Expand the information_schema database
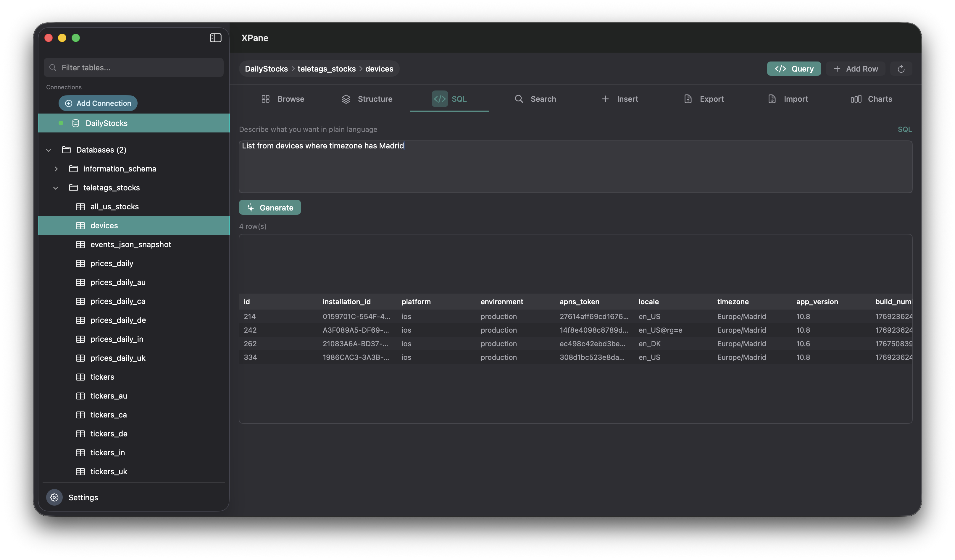 [56, 169]
